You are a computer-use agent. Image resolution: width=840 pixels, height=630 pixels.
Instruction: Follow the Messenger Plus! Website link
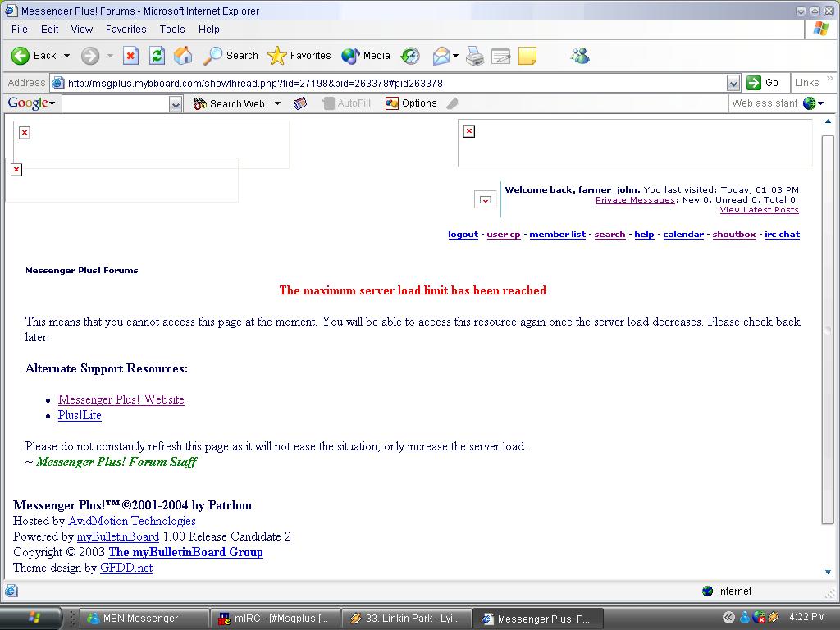pos(121,399)
